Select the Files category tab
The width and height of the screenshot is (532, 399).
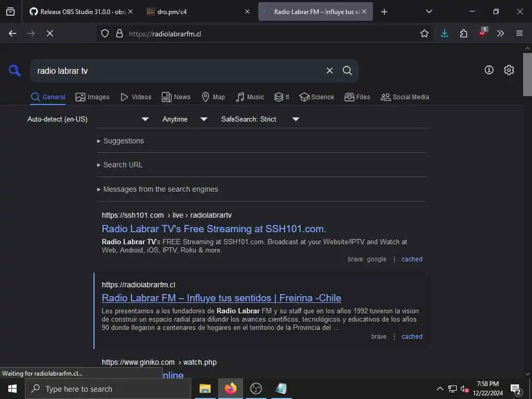(x=357, y=97)
